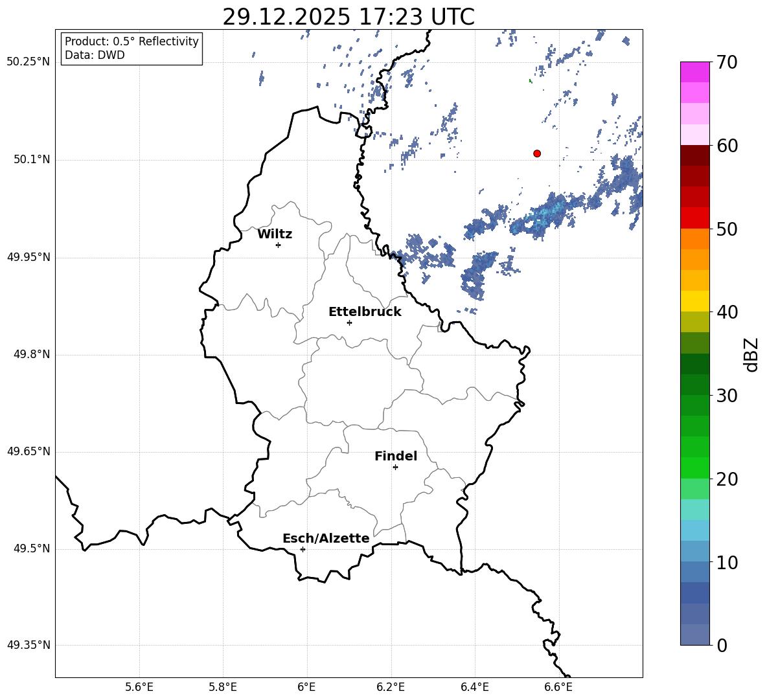Screen dimensions: 767x700
Task: Click the orange colorbar swatch below 50
Action: (x=695, y=239)
